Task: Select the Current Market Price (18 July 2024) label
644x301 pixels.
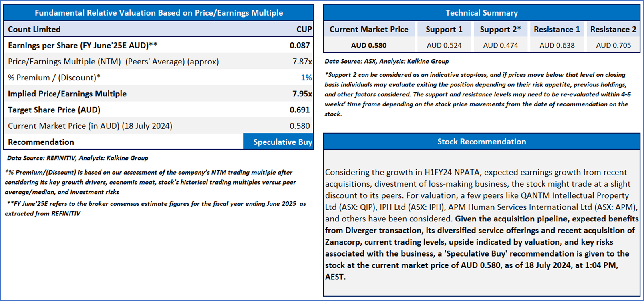Action: [90, 126]
